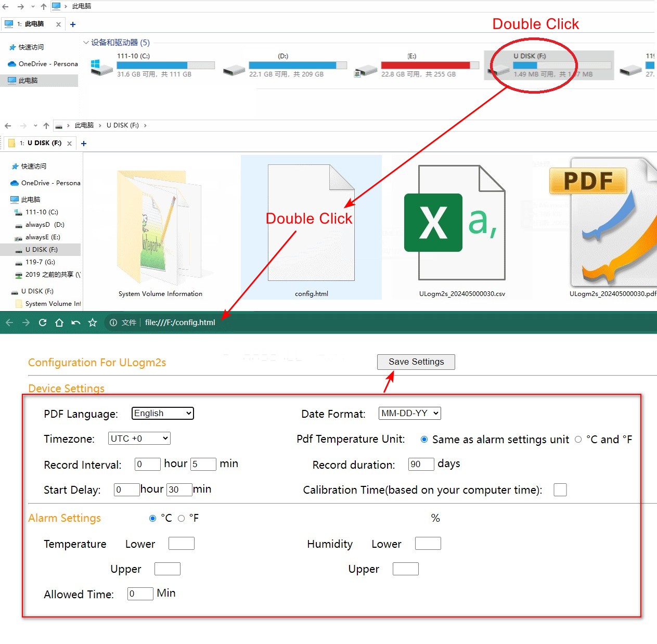The height and width of the screenshot is (644, 657).
Task: Go up one level in U DISK explorer
Action: [46, 126]
